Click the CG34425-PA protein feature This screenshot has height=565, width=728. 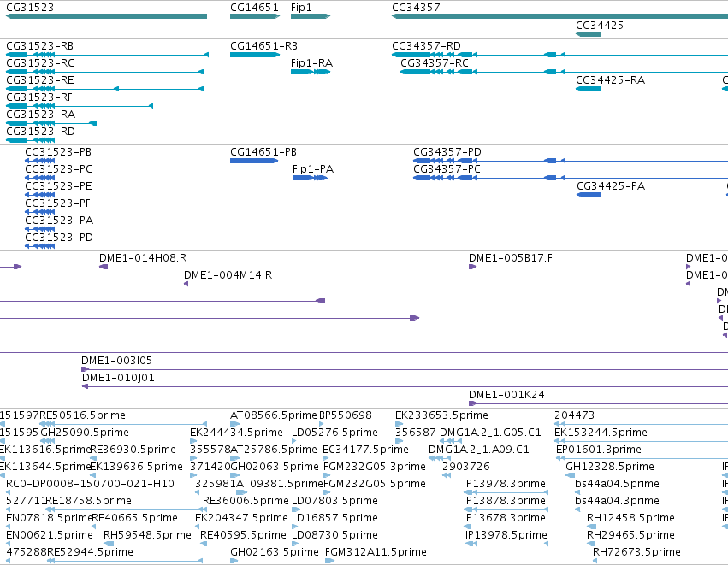[x=589, y=195]
